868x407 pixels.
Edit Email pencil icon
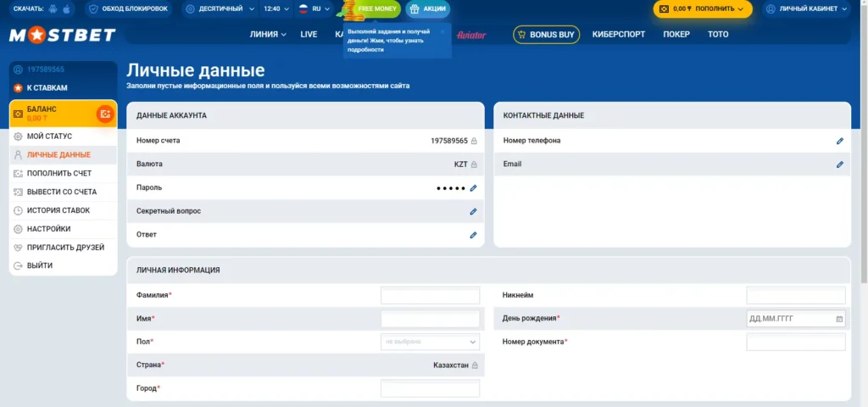[840, 164]
